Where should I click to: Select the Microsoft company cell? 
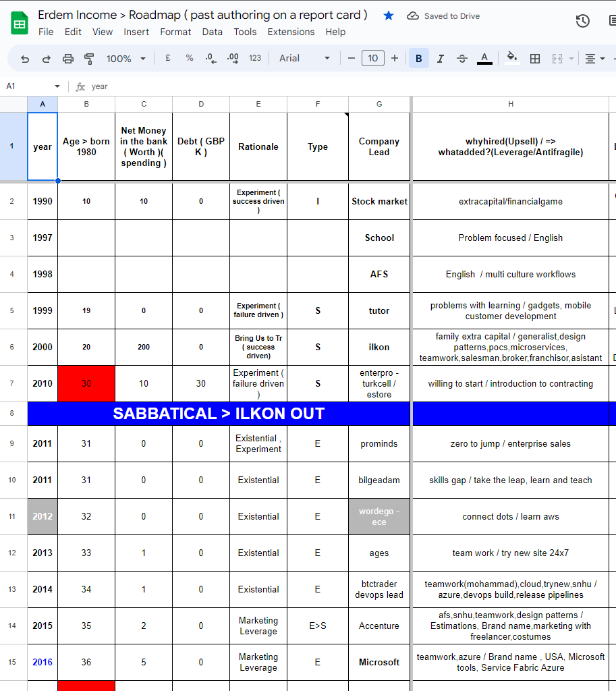coord(379,662)
